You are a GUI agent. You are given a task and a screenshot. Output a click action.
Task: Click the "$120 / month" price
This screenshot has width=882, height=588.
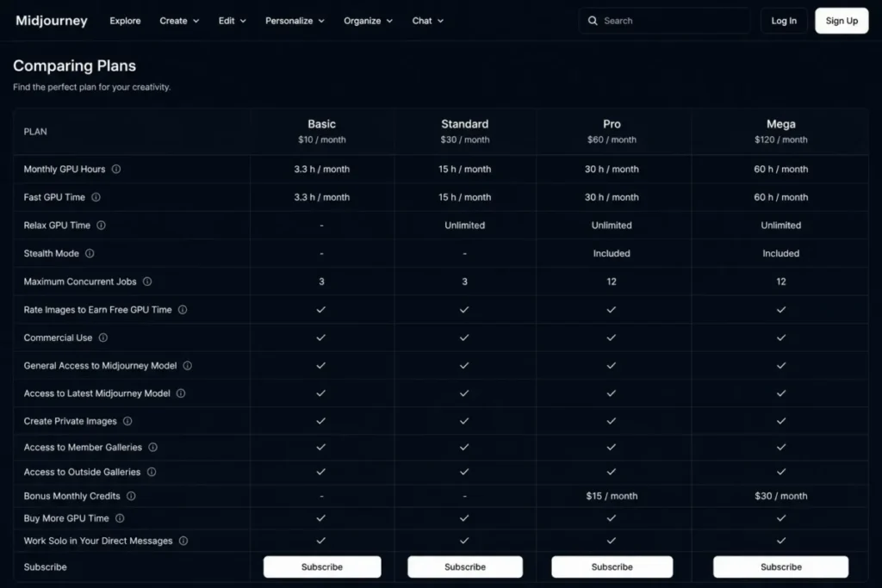click(780, 140)
